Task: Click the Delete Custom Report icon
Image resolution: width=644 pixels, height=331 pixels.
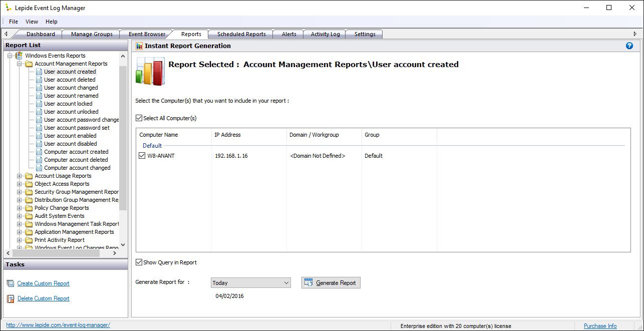Action: click(x=10, y=298)
